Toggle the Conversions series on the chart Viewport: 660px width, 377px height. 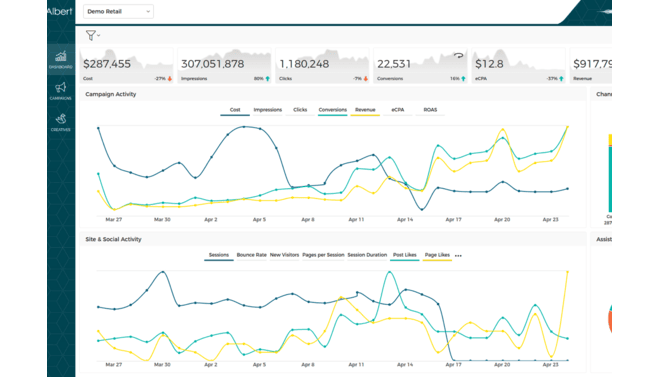click(333, 110)
